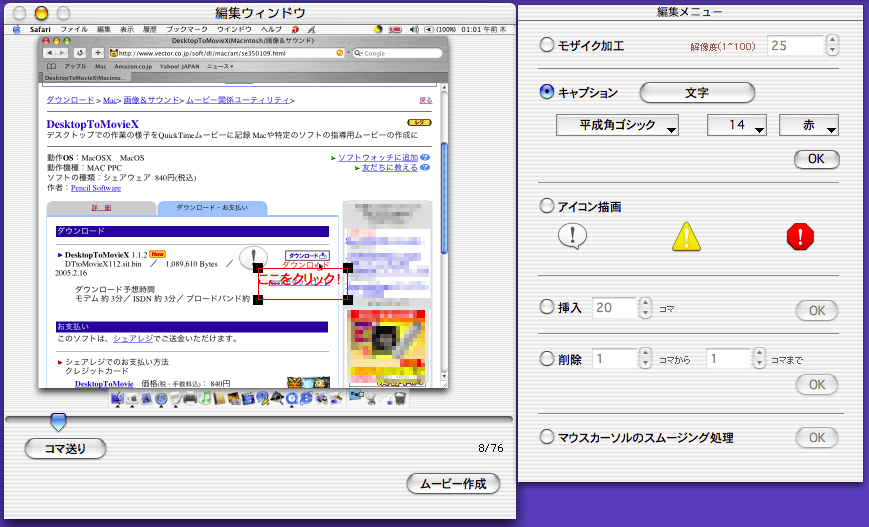Screen dimensions: 869x527
Task: Click the 削除 コマから input field
Action: (615, 359)
